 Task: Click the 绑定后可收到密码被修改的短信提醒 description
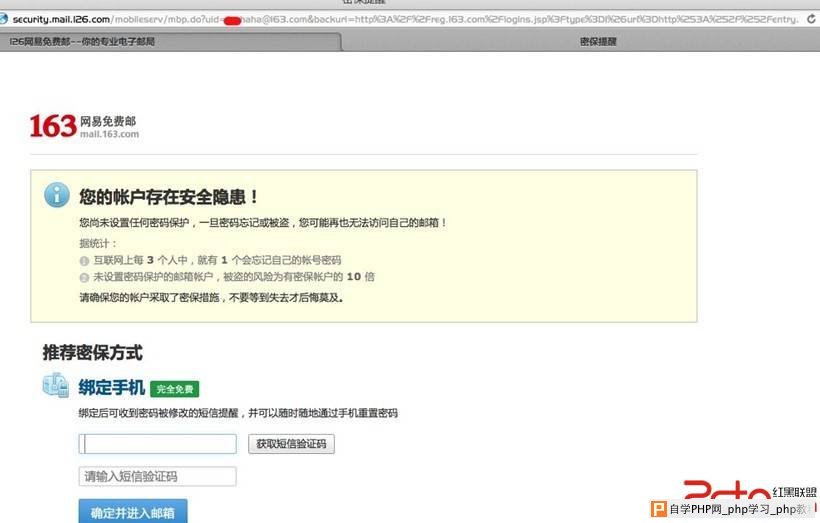coord(238,413)
